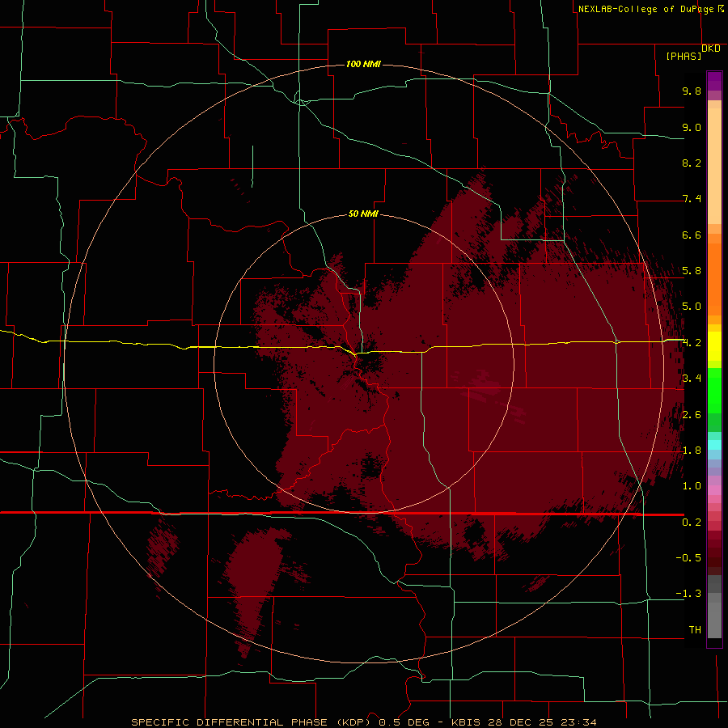Click the TH threshold label on the scale
Viewport: 728px width, 728px height.
695,630
